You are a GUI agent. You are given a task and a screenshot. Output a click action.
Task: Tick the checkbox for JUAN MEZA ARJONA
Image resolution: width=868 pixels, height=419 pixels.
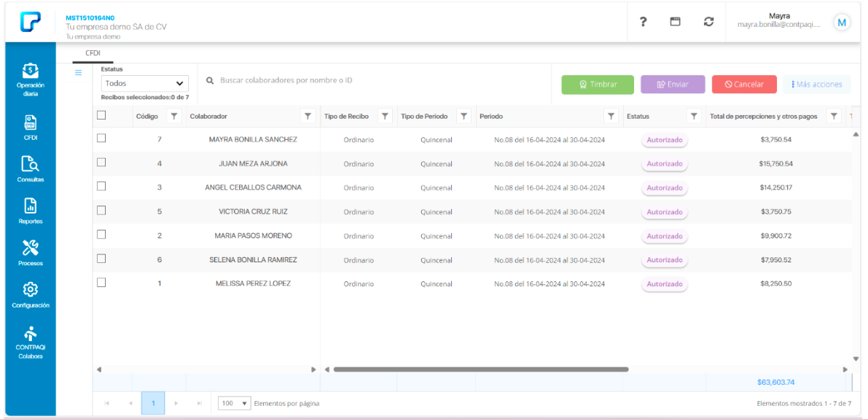[102, 162]
